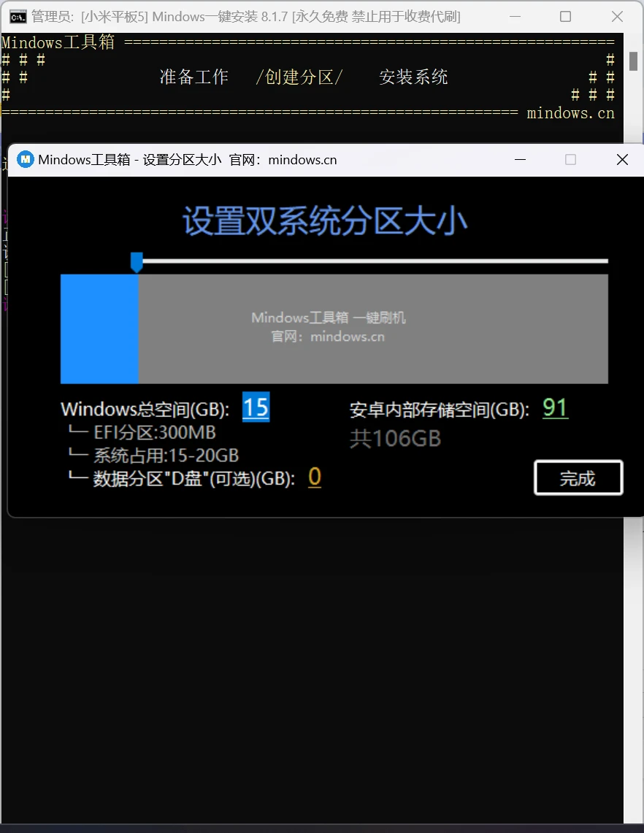The height and width of the screenshot is (833, 644).
Task: Click the partition size slider handle
Action: coord(137,260)
